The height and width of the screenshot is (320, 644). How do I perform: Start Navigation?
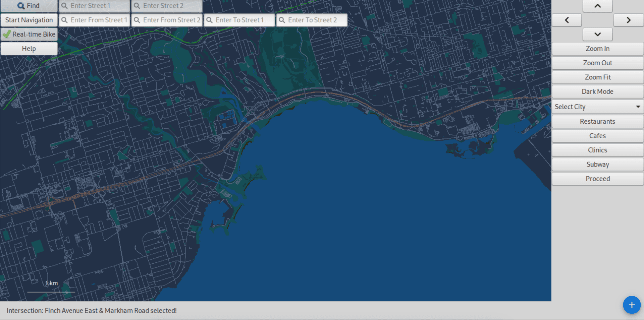[x=29, y=20]
